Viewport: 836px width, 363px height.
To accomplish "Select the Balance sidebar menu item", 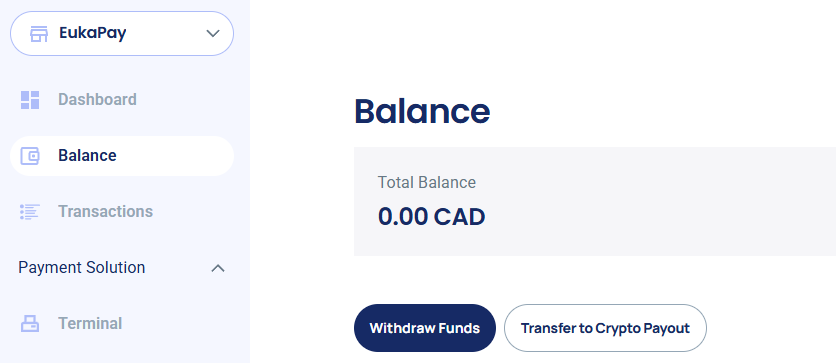I will pos(122,156).
